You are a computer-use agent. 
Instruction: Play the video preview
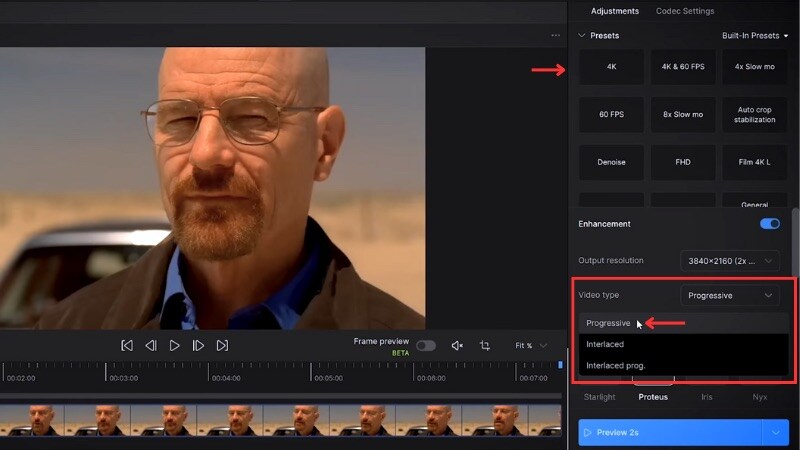174,345
